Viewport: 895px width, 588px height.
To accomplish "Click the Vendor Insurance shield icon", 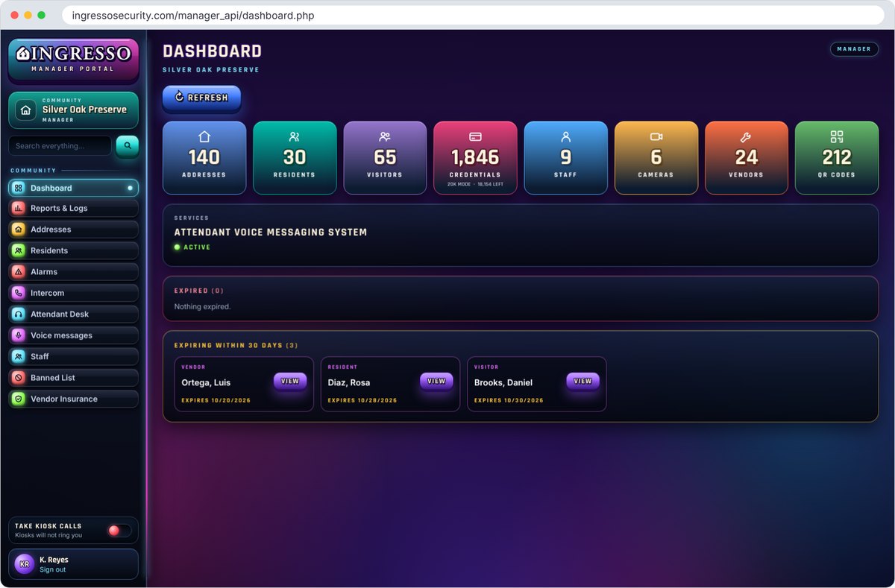I will 19,399.
